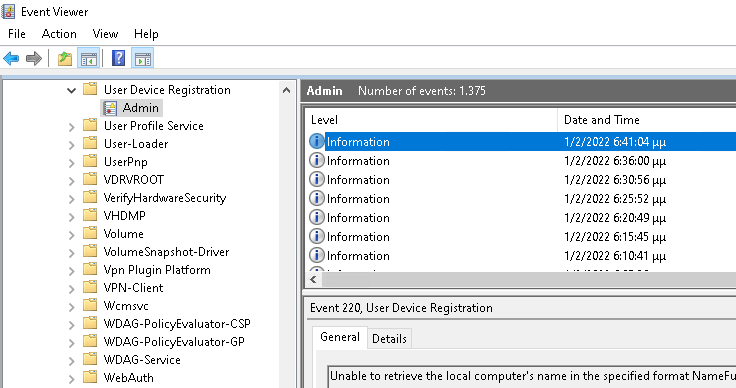Click the info icon of 6:25:52 event

coord(317,198)
